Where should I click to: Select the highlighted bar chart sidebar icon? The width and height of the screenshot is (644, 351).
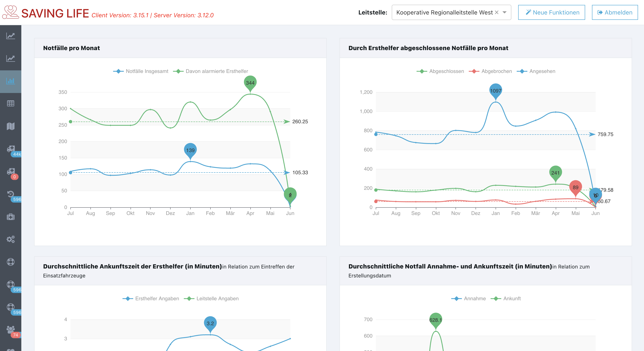10,81
